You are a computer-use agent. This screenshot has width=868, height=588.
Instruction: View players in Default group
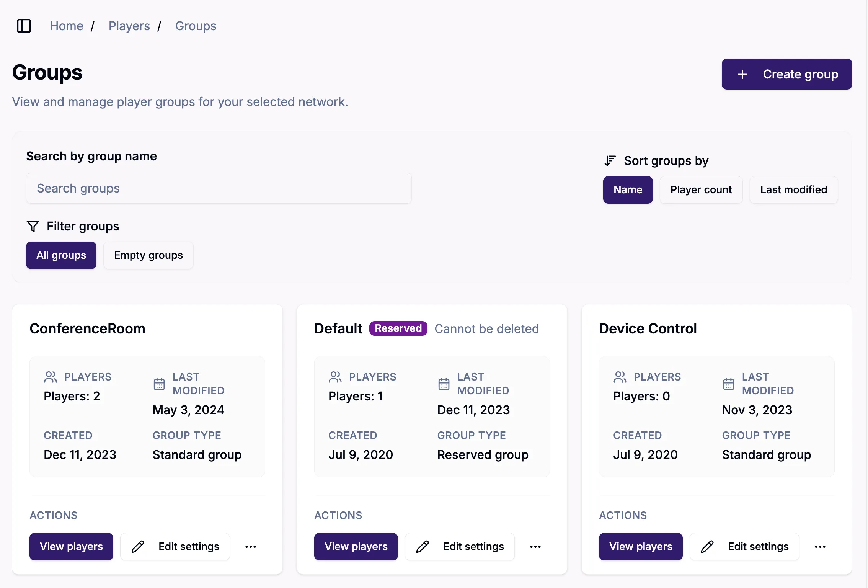(356, 547)
